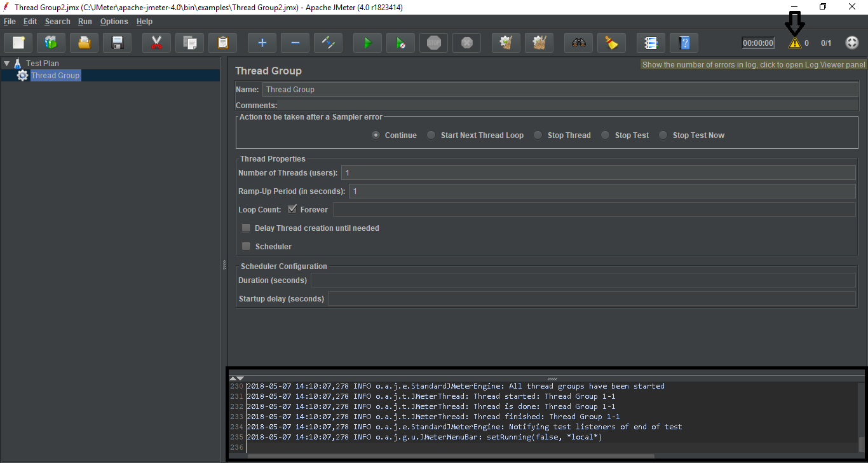
Task: Open log viewer via yellow warning icon
Action: [795, 43]
